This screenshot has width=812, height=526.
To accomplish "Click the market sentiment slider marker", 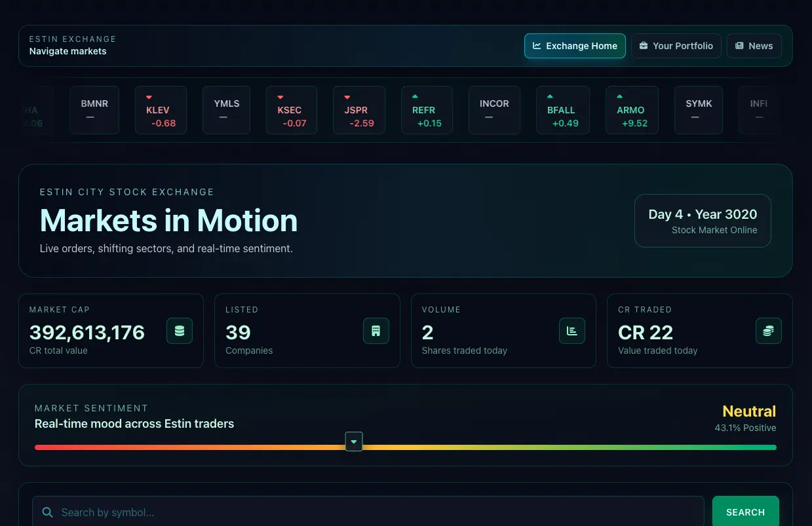I will pos(354,441).
